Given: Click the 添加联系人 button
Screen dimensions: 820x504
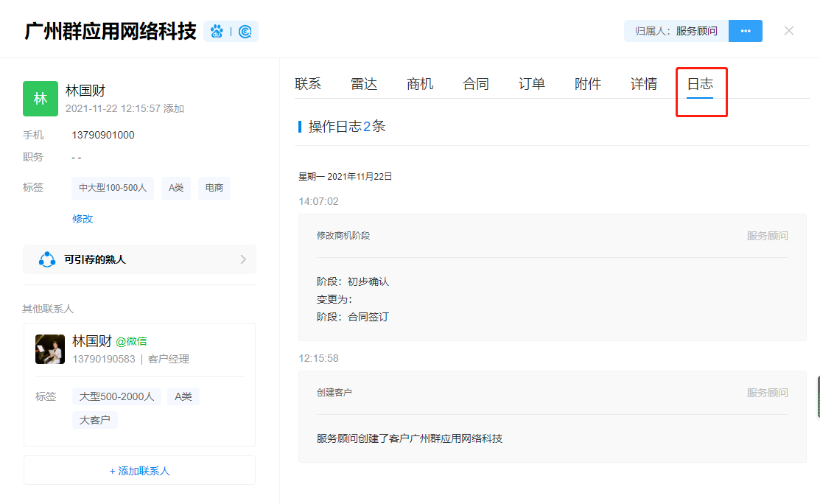Looking at the screenshot, I should (x=139, y=471).
